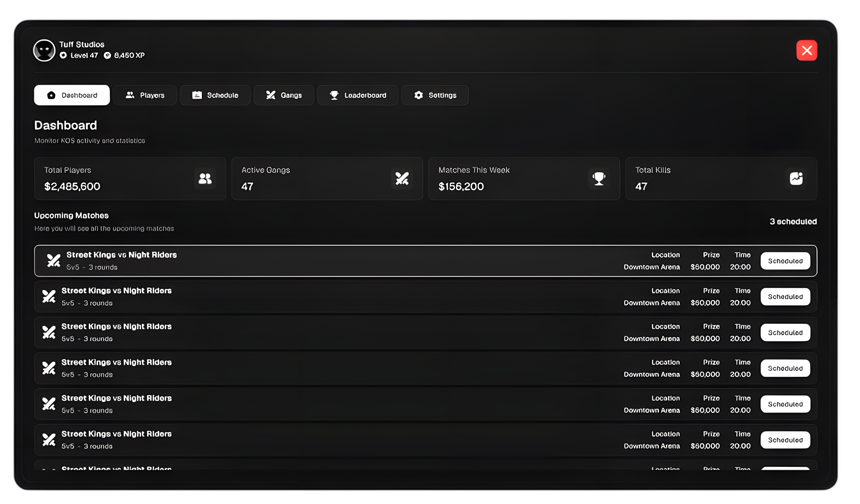Click the $2,485,600 value under Total Players

tap(72, 186)
